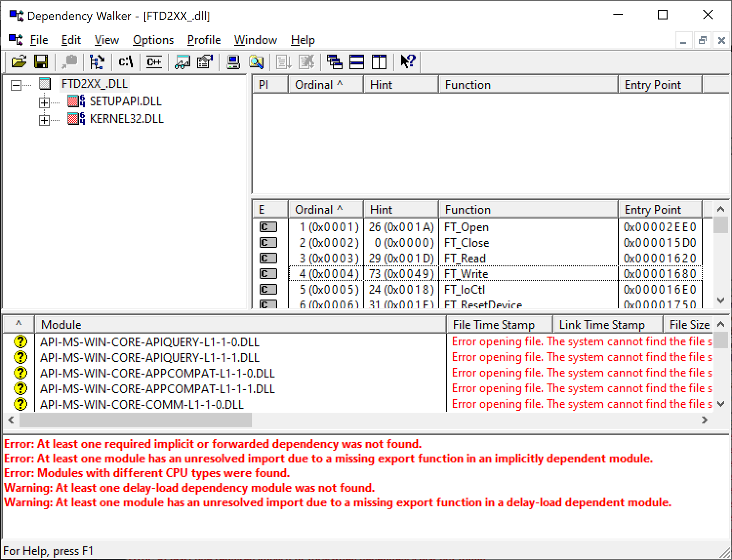This screenshot has width=732, height=560.
Task: Tile windows horizontally icon
Action: click(x=357, y=62)
